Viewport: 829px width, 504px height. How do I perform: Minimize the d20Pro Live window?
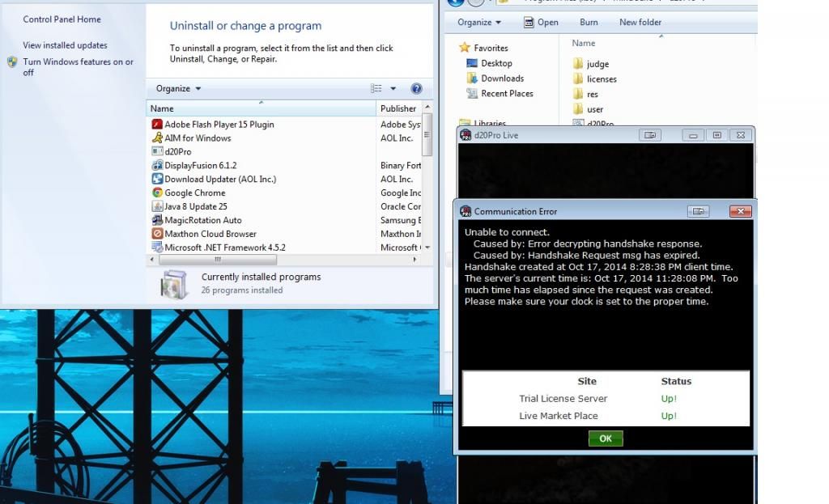click(693, 135)
